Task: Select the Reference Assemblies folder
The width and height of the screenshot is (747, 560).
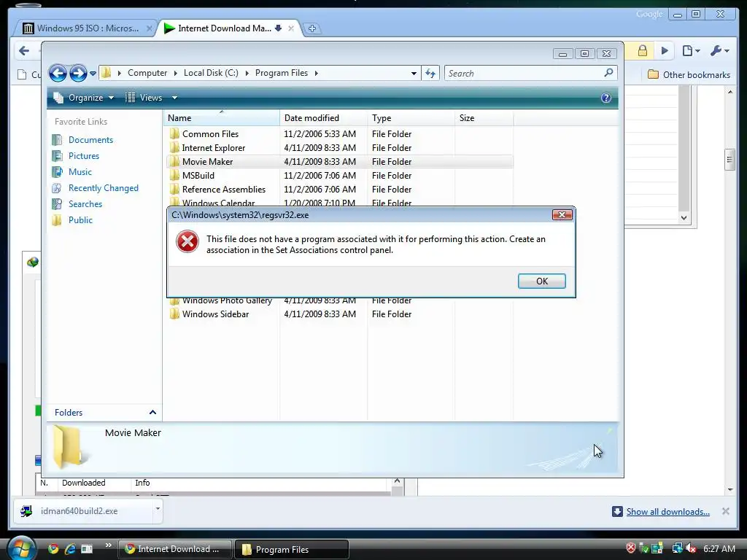Action: (223, 189)
